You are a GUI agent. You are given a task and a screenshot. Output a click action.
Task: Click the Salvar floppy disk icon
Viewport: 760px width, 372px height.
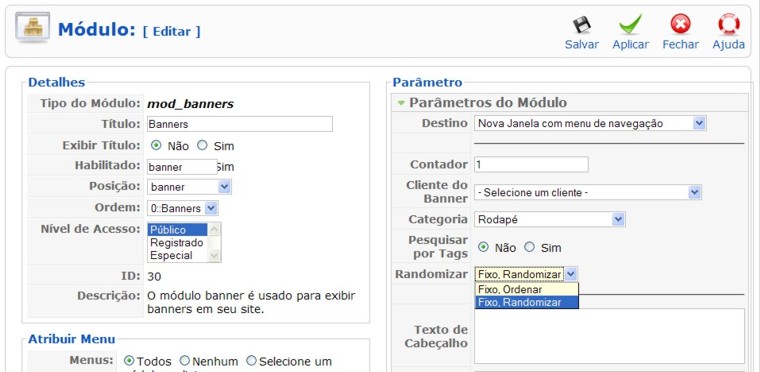point(581,25)
